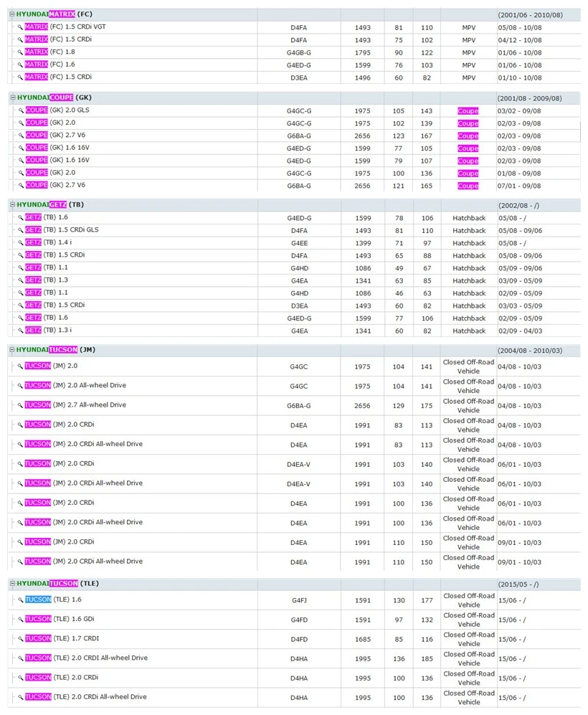Click magnifier icon for TUCSON TLE CRDi All-wheel 100 kW
This screenshot has height=715, width=588.
21,697
